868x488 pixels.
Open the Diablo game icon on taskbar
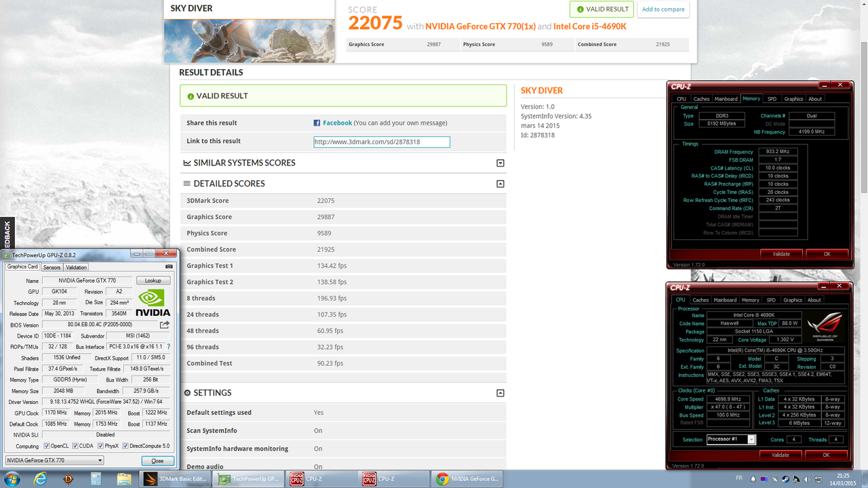tap(68, 479)
